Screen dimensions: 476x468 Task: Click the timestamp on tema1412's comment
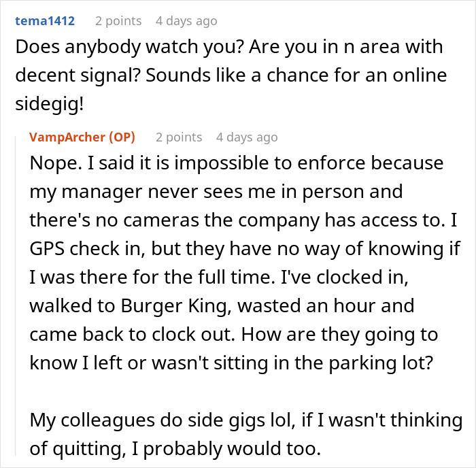tap(186, 21)
